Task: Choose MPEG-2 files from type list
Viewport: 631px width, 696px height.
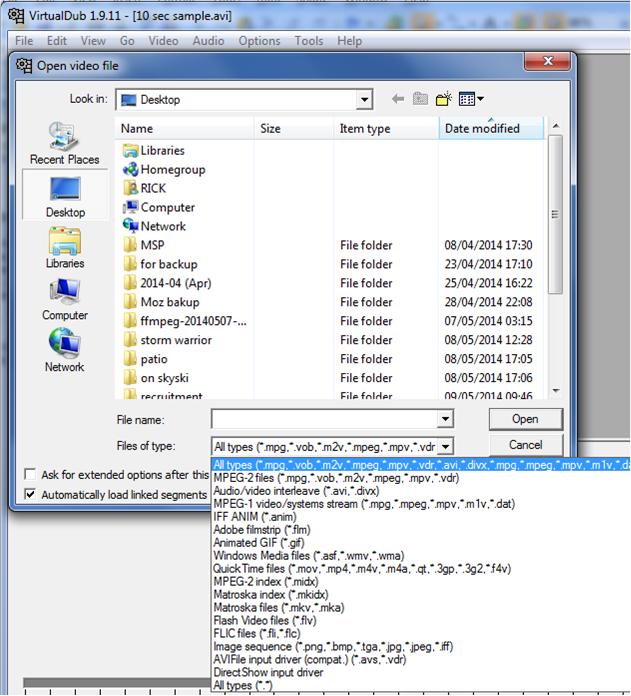Action: [336, 478]
